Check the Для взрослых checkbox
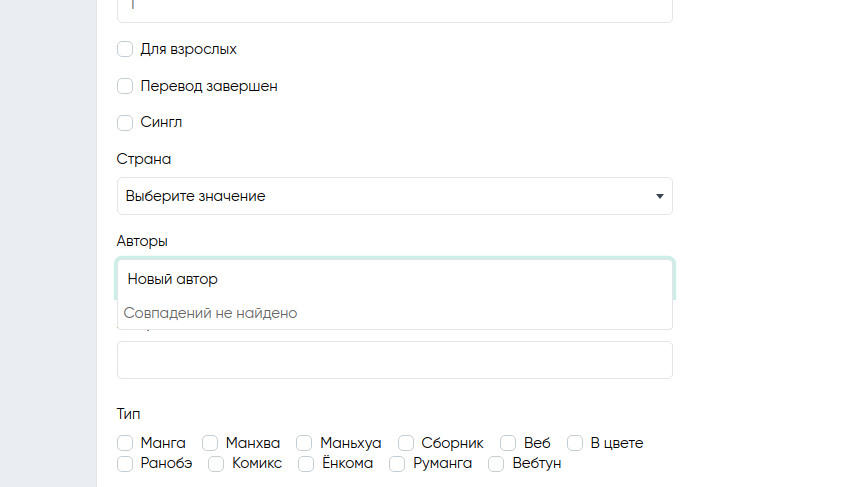 (x=125, y=49)
